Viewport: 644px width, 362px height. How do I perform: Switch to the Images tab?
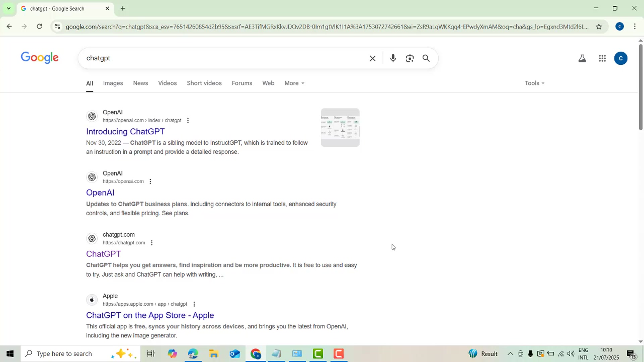point(113,83)
